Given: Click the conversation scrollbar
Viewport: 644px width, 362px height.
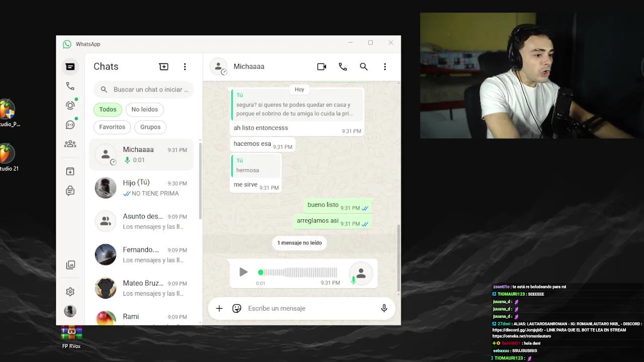Looking at the screenshot, I should coord(399,258).
